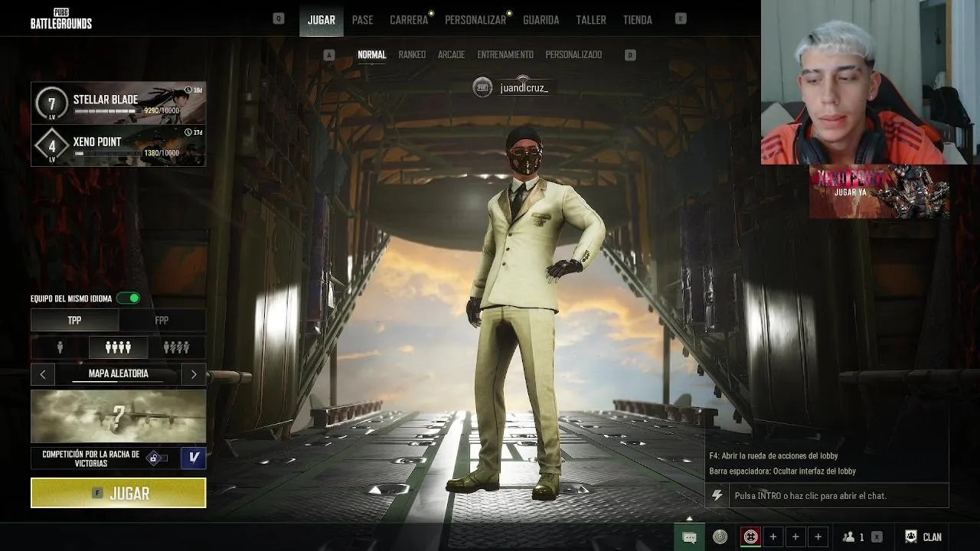Select RANKED game mode sub-tab
The image size is (980, 551).
(412, 55)
